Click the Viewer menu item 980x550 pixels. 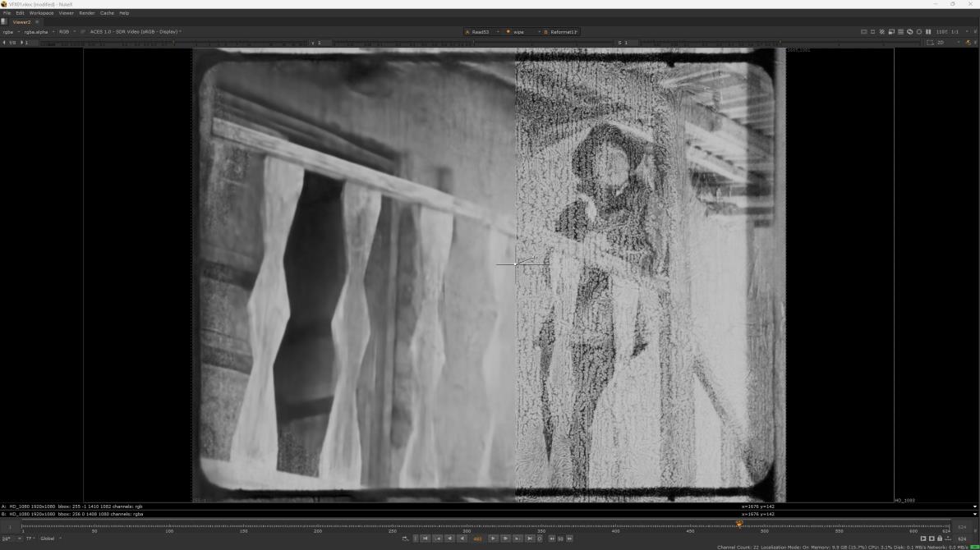[x=66, y=13]
